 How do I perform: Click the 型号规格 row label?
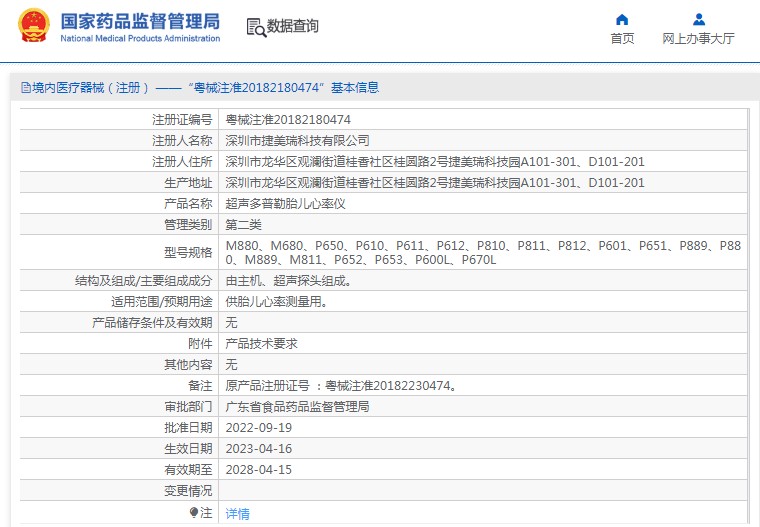click(x=188, y=253)
